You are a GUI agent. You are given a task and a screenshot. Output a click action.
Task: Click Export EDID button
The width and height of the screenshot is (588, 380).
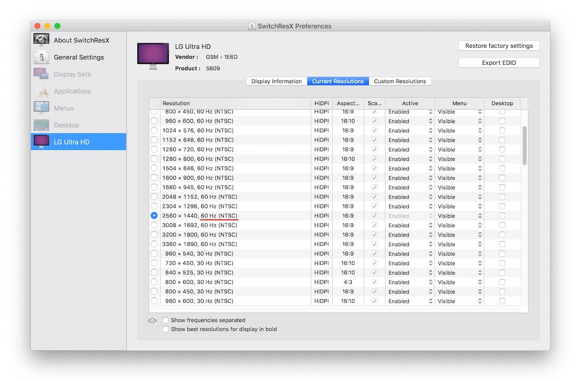tap(499, 63)
